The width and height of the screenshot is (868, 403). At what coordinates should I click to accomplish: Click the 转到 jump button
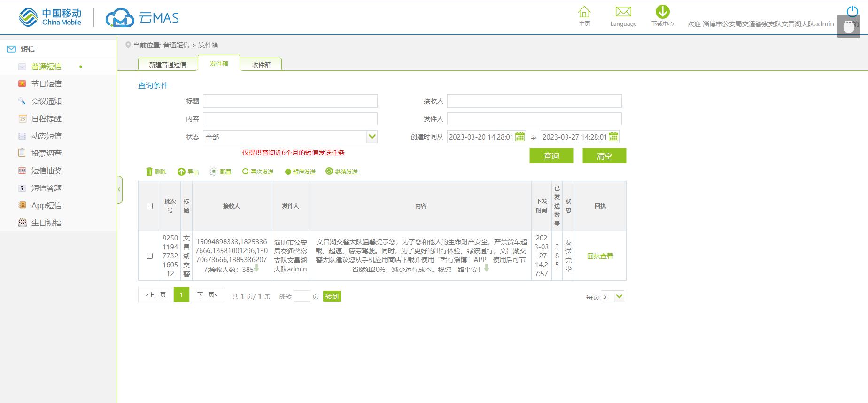pyautogui.click(x=332, y=296)
